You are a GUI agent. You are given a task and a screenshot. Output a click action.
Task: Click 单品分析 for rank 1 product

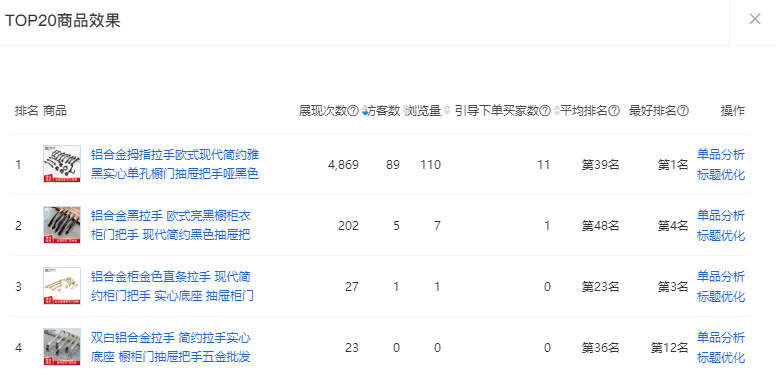point(721,154)
